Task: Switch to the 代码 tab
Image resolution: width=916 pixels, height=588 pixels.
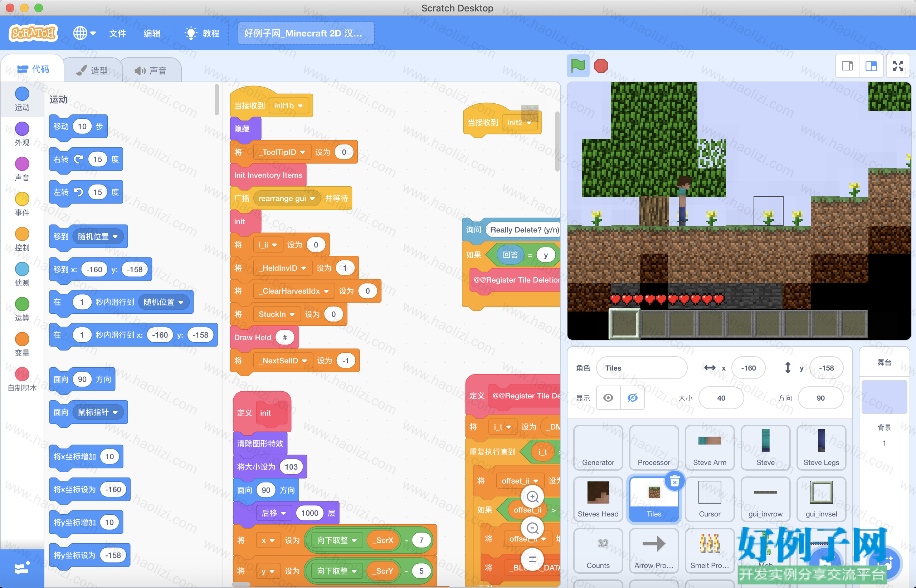Action: [33, 69]
